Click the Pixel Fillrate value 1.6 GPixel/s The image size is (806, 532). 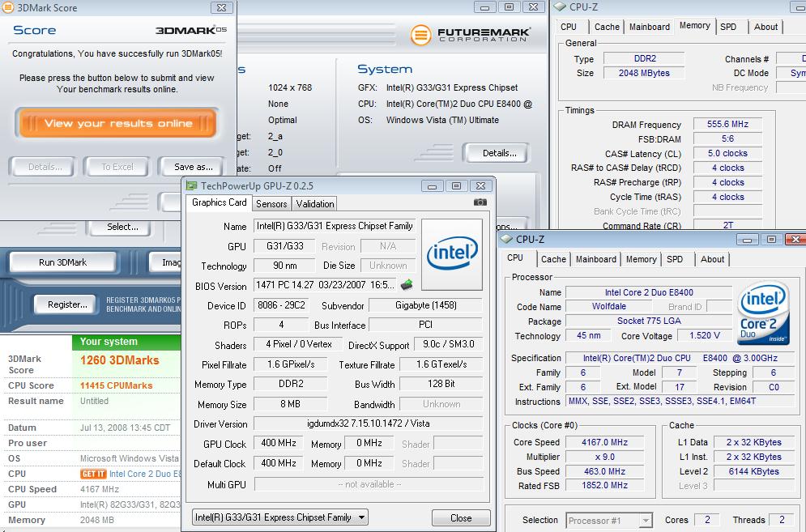291,364
